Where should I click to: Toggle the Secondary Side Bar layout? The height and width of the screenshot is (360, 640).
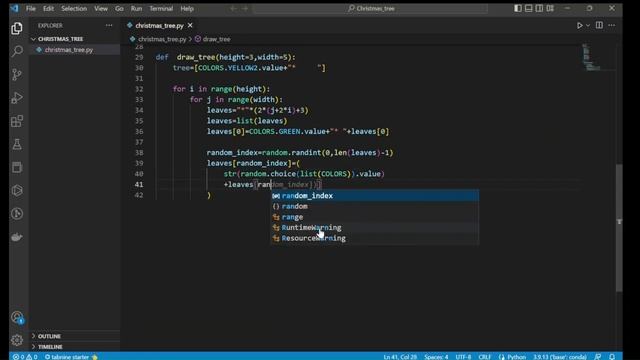click(x=539, y=8)
